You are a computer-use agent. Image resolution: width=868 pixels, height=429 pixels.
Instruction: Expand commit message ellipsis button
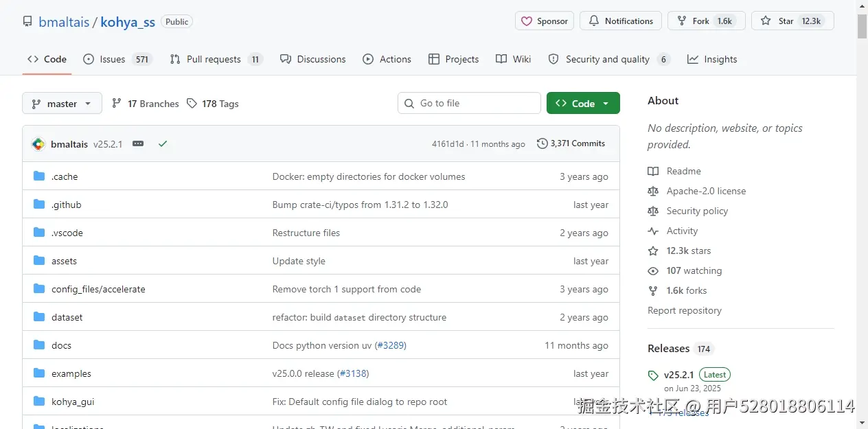[x=138, y=144]
